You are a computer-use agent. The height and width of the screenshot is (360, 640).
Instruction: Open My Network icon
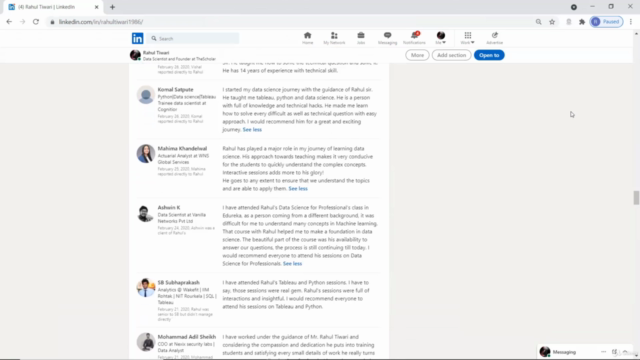[334, 38]
